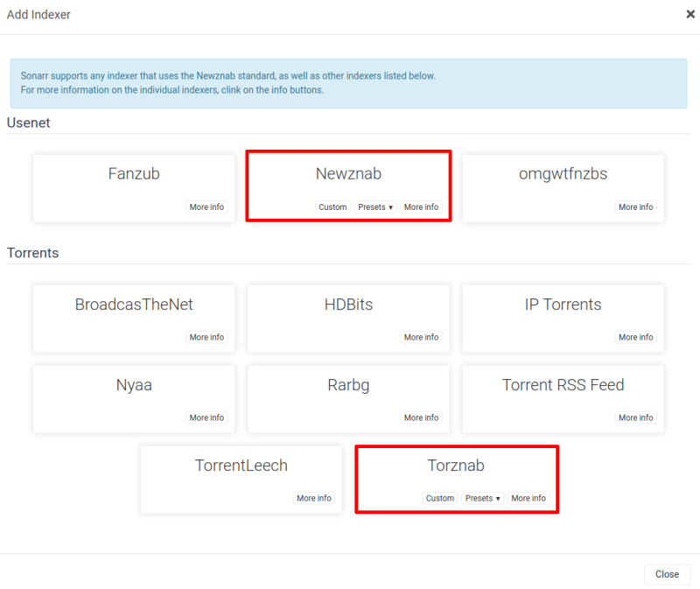Open More info for Torrent RSS Feed
Viewport: 700px width, 589px height.
[x=636, y=417]
